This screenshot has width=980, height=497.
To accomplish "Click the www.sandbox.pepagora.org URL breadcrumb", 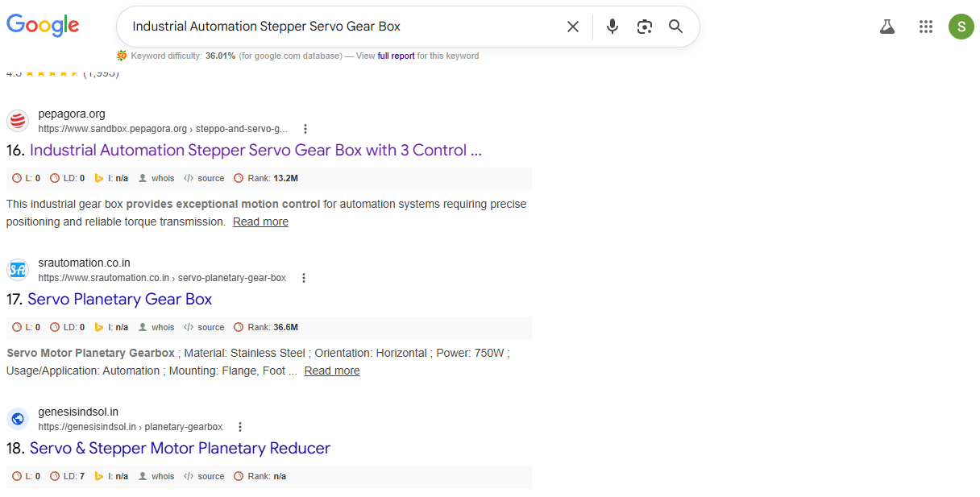I will coord(163,129).
